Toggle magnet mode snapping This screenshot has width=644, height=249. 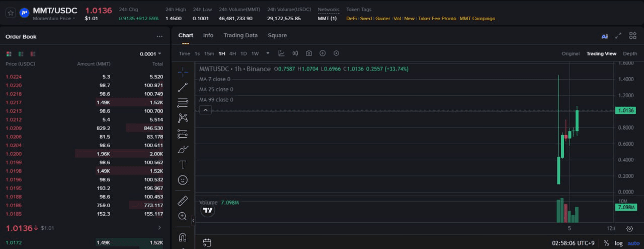(x=183, y=237)
